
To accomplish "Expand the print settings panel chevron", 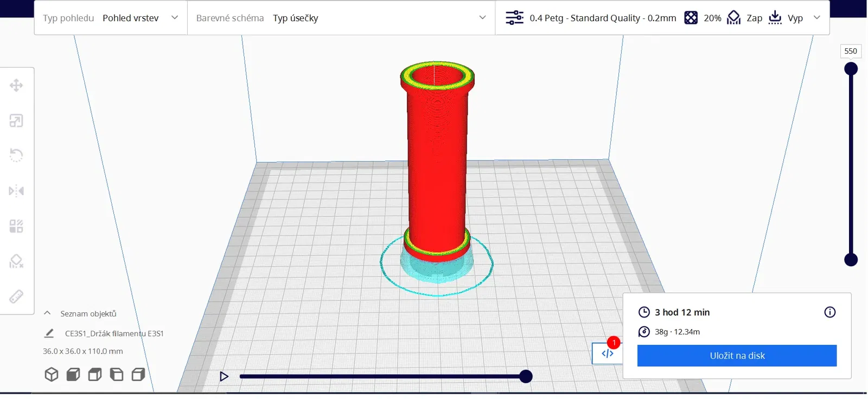I will coord(817,17).
